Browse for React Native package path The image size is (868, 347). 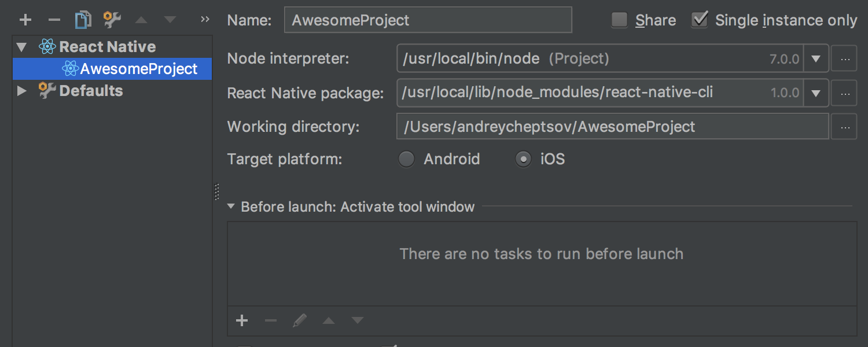(x=844, y=93)
